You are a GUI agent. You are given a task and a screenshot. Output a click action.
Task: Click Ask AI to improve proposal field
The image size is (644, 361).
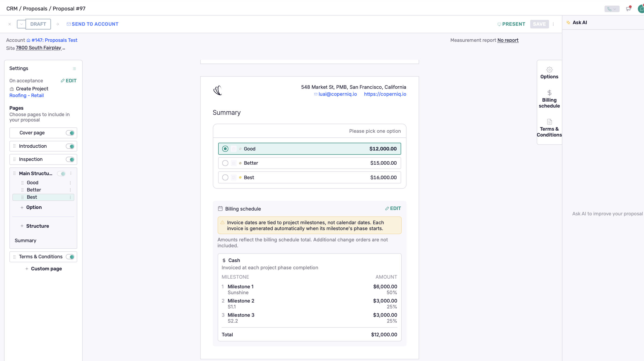pyautogui.click(x=608, y=214)
